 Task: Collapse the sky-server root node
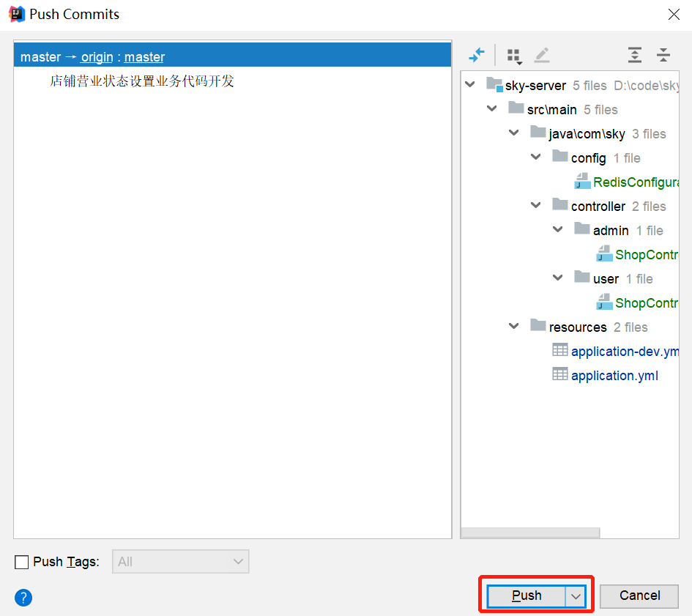coord(470,85)
